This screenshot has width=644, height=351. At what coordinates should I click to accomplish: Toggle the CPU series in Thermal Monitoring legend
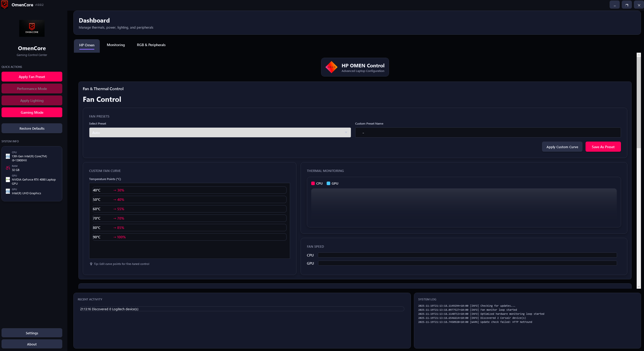point(317,183)
